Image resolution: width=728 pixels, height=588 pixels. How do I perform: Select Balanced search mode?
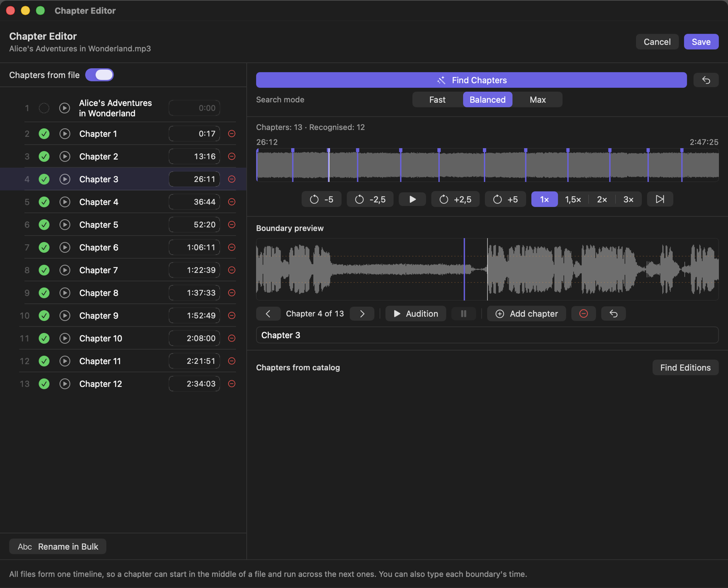(487, 100)
